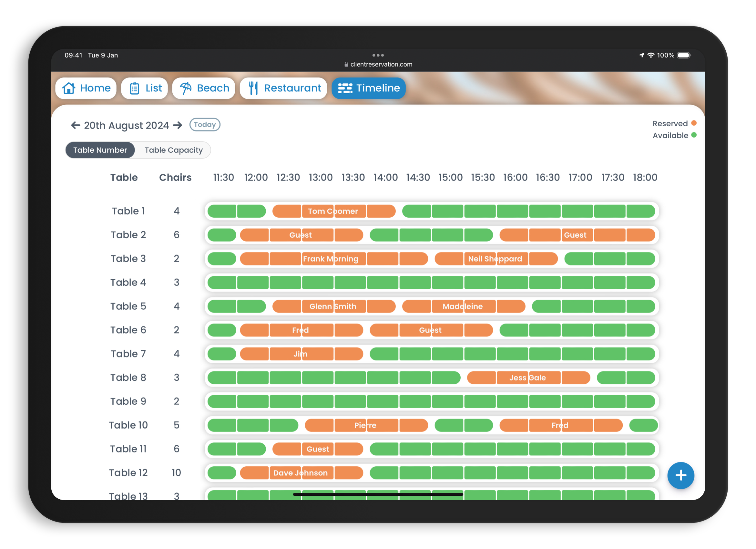Switch to Table Capacity view

173,150
